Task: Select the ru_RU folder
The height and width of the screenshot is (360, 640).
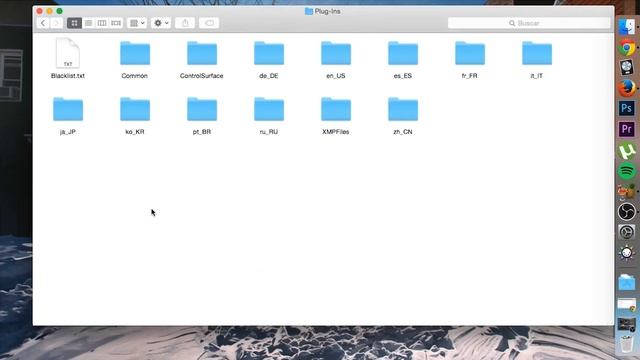Action: point(269,109)
